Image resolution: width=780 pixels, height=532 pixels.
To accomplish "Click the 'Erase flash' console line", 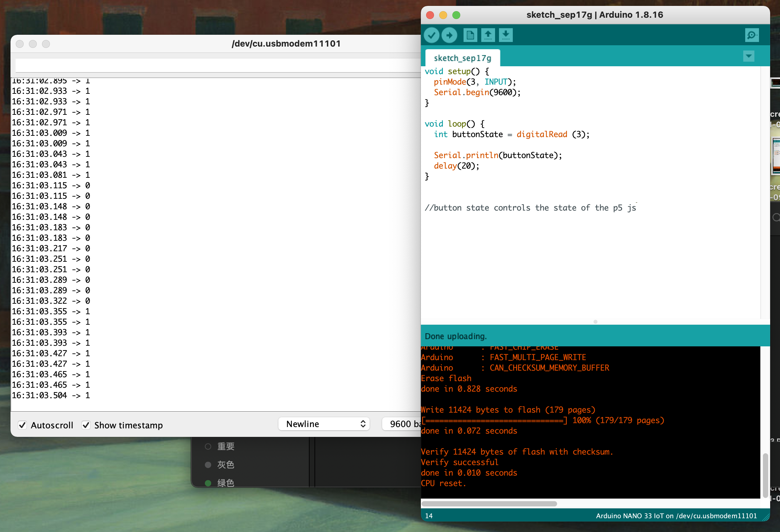I will 446,379.
